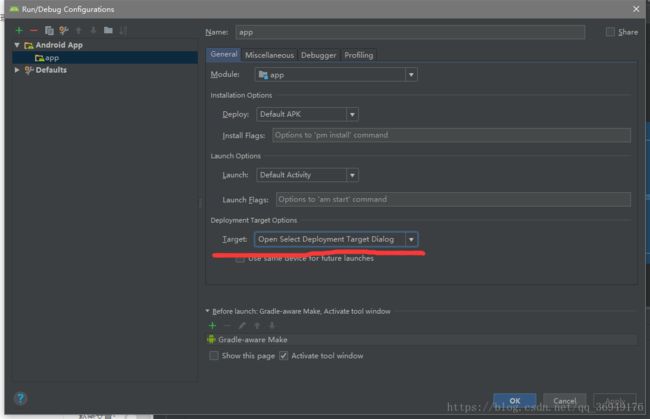Click the Android App folder icon
This screenshot has height=419, width=650.
coord(29,45)
